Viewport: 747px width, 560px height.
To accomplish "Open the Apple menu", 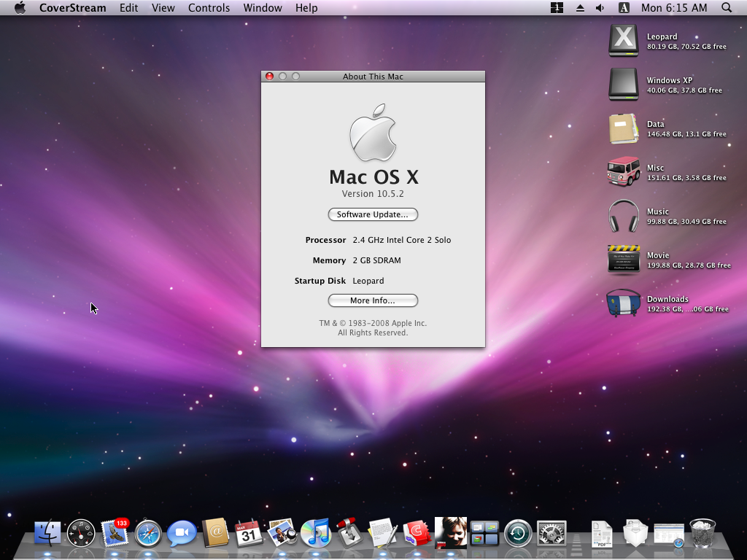I will [x=20, y=7].
